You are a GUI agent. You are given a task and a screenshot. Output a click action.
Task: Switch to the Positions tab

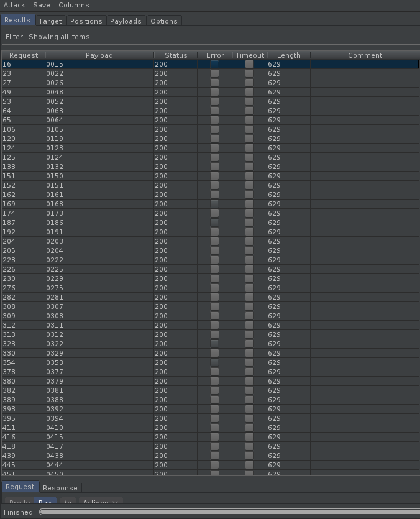pos(86,21)
